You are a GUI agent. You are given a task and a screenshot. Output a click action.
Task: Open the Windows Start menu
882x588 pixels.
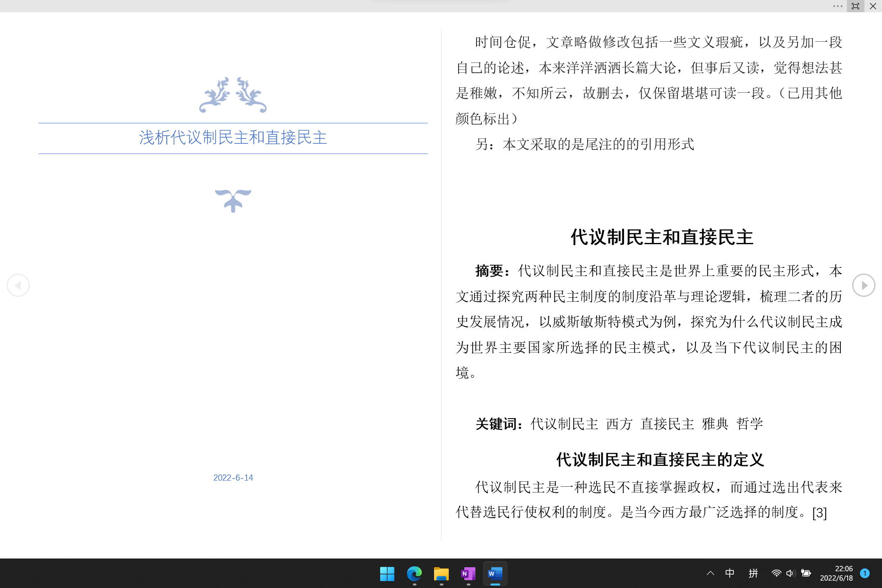[387, 574]
